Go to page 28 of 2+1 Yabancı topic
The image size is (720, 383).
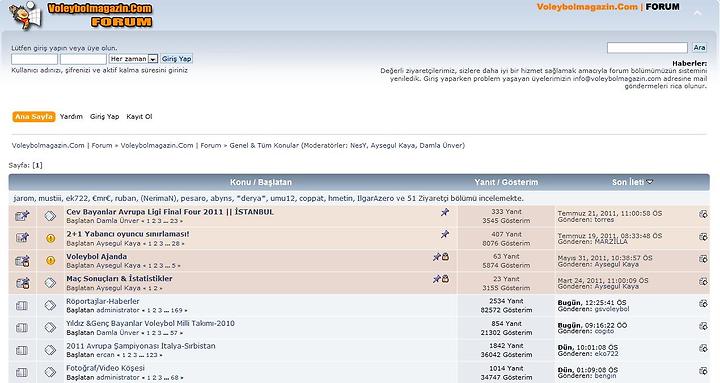[x=176, y=243]
